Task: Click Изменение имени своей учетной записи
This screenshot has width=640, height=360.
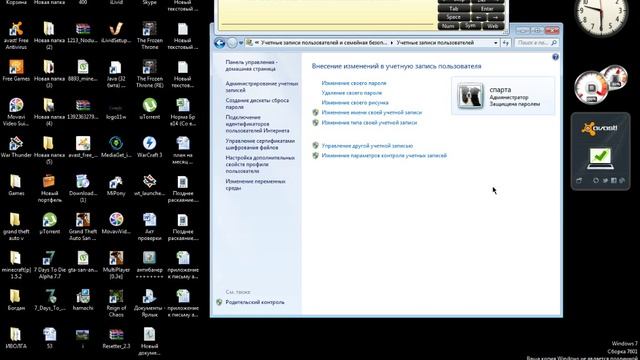Action: click(371, 113)
